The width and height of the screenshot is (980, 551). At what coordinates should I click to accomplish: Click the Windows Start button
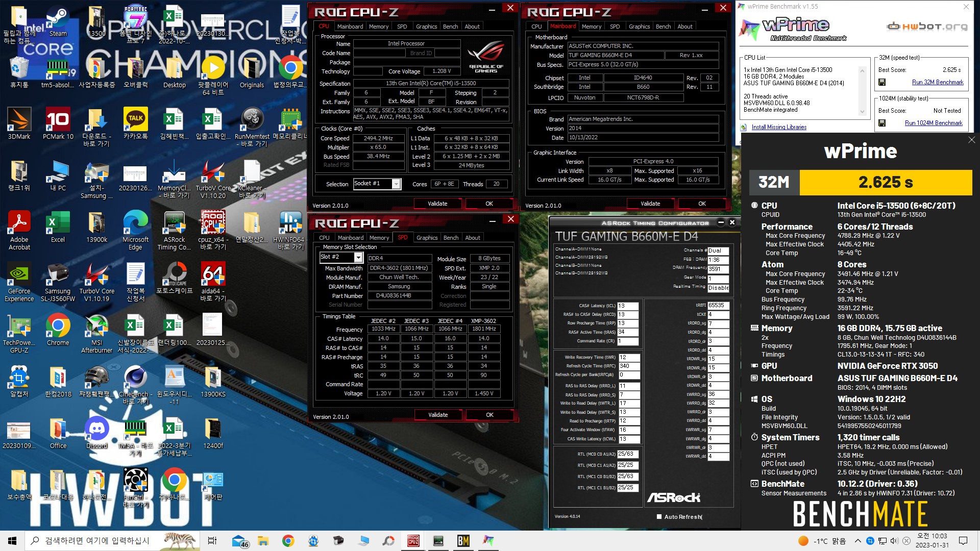[x=12, y=541]
